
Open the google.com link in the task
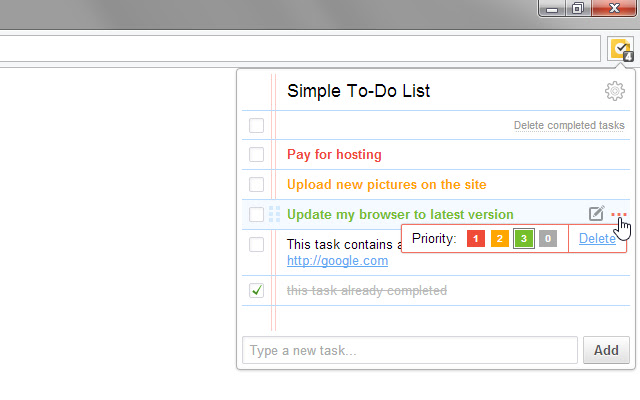click(x=337, y=261)
